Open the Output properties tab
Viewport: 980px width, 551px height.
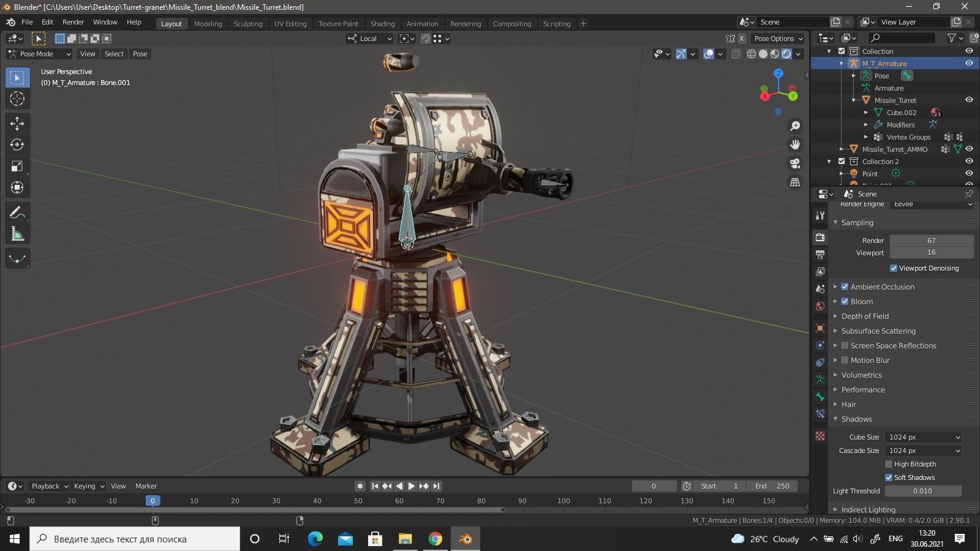[x=820, y=254]
